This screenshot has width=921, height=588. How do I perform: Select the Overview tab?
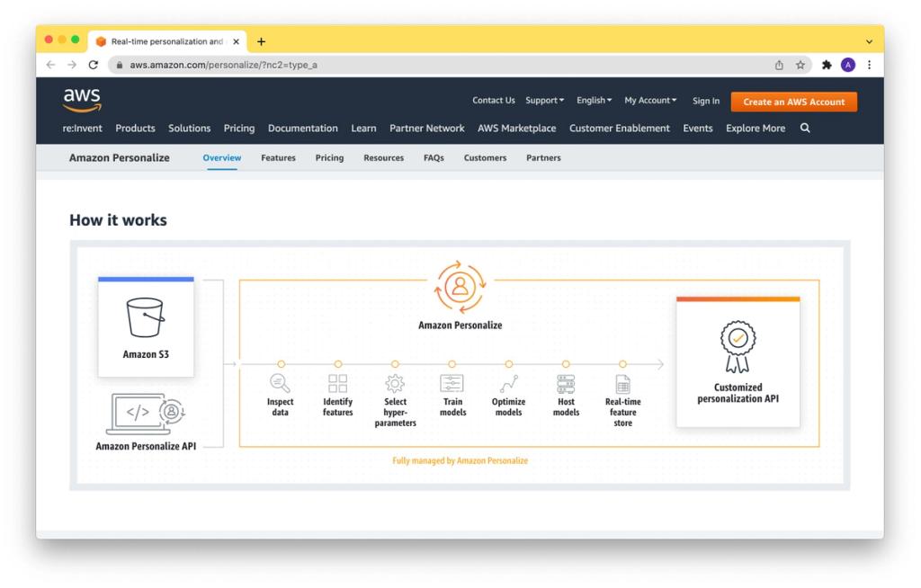click(222, 157)
